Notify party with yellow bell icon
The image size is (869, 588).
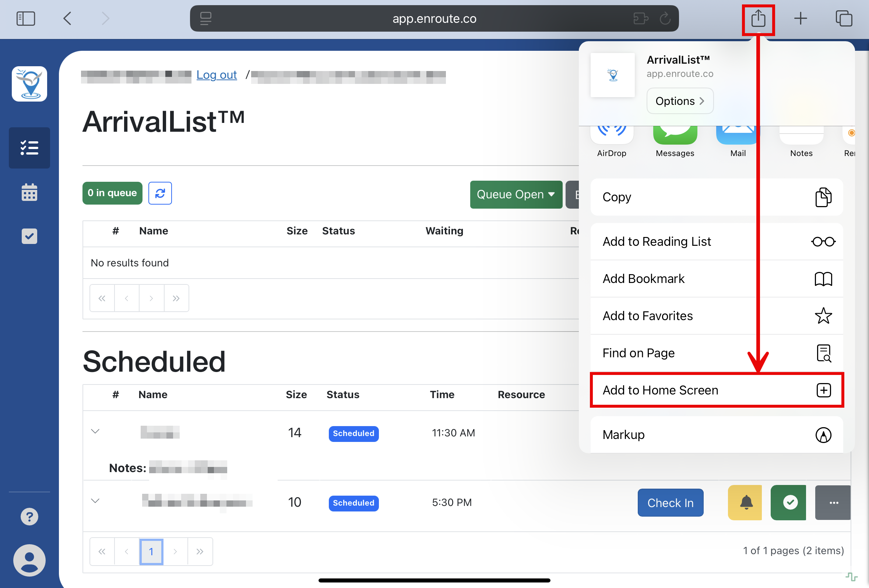pyautogui.click(x=745, y=503)
